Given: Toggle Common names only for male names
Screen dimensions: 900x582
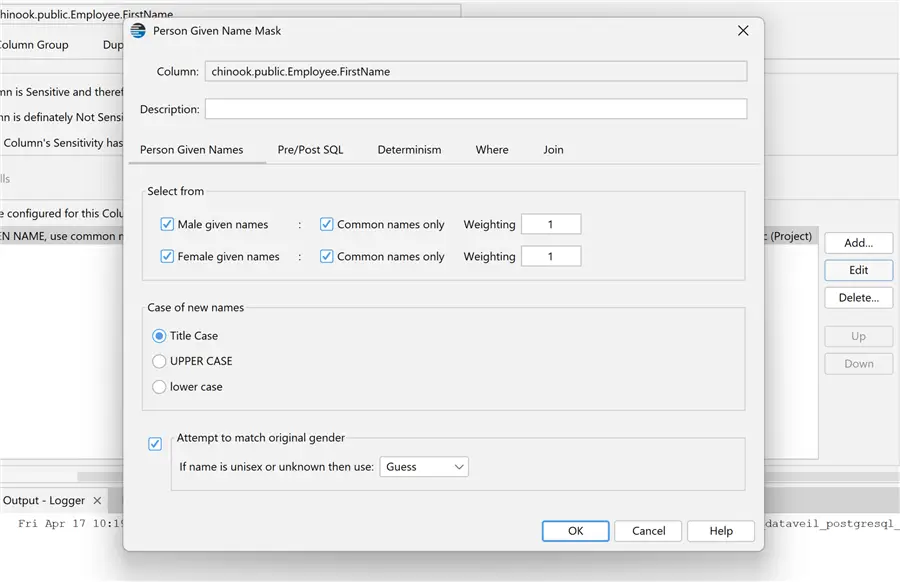Looking at the screenshot, I should click(x=327, y=224).
